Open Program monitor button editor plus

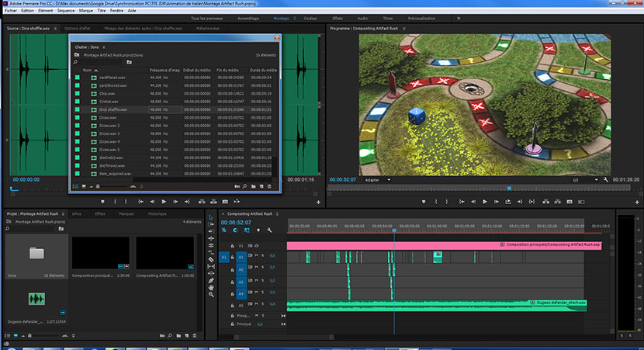(637, 202)
